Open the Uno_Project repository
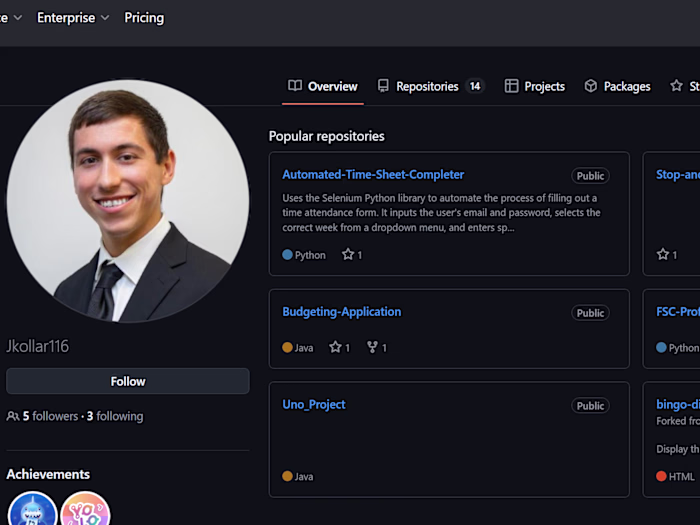700x525 pixels. (314, 404)
